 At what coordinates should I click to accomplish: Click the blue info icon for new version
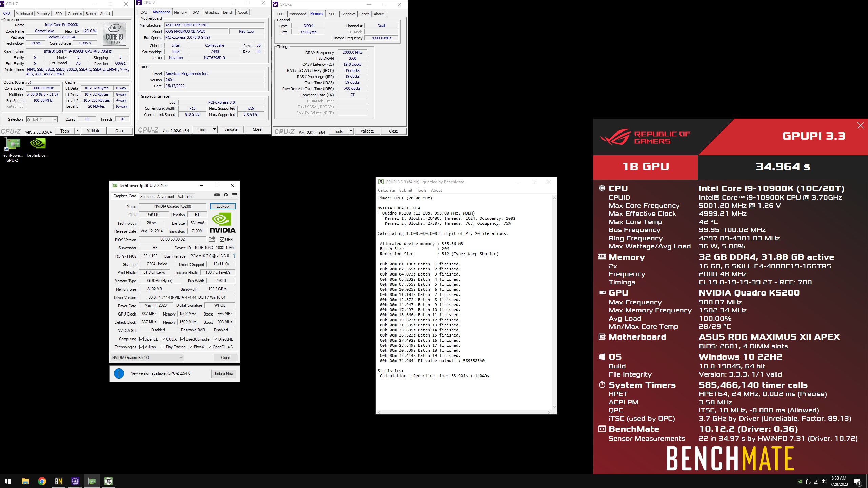point(119,373)
